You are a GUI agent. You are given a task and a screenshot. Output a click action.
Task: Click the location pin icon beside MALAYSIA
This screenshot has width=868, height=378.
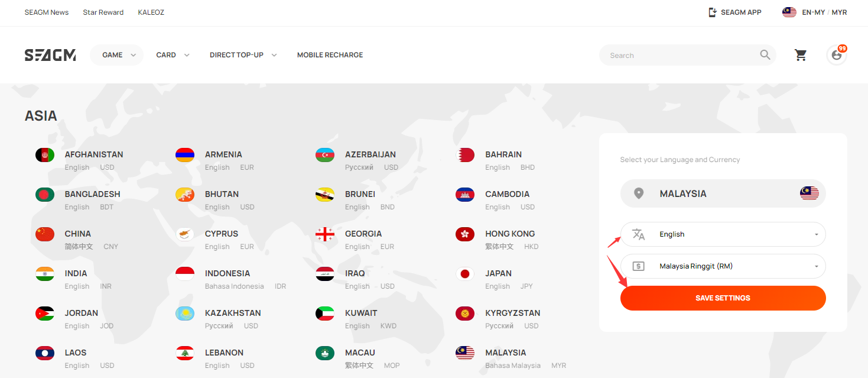[638, 193]
